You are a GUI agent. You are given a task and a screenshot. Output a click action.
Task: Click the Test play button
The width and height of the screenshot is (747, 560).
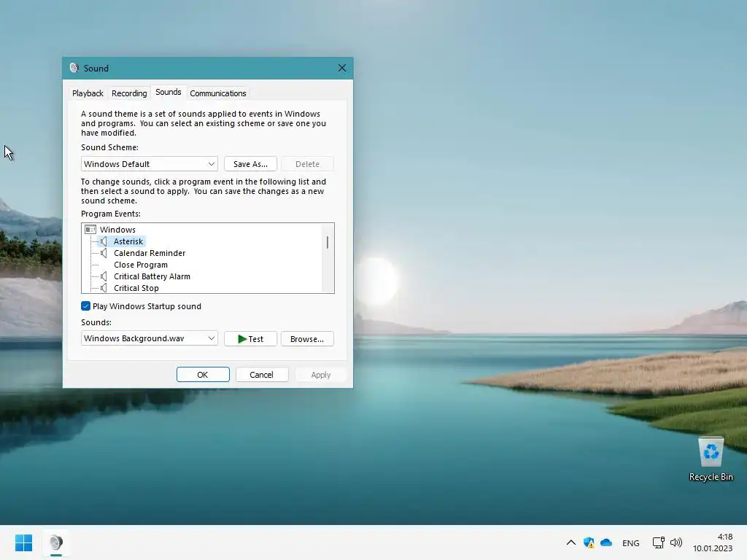click(251, 338)
